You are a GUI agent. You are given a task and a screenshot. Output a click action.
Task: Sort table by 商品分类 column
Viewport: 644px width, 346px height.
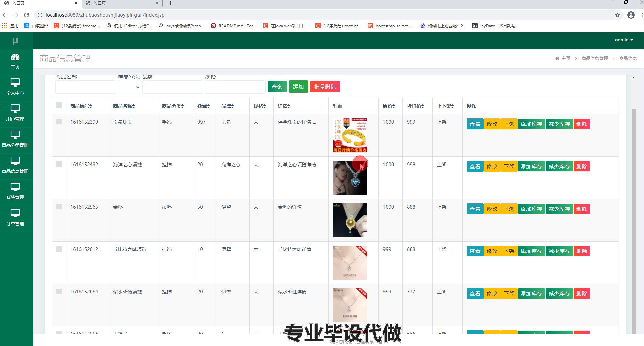[173, 106]
